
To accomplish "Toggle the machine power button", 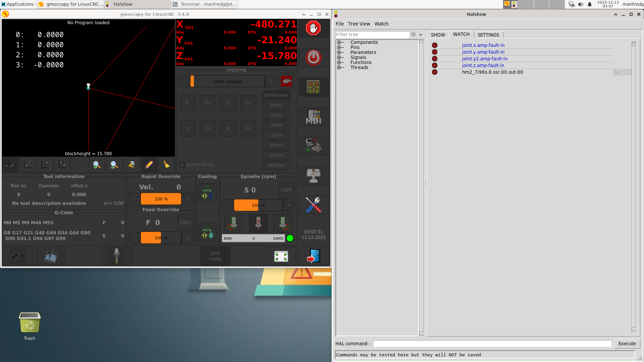I will [313, 58].
